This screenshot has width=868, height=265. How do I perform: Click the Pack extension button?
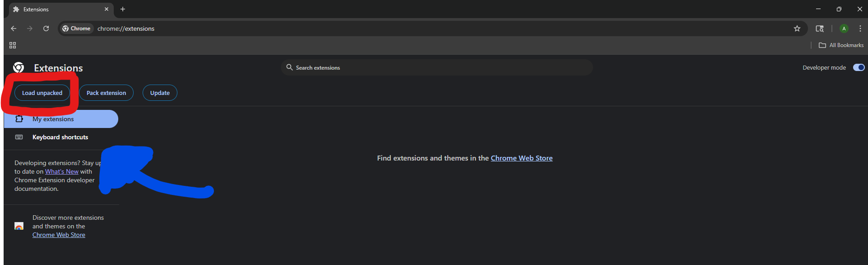106,93
